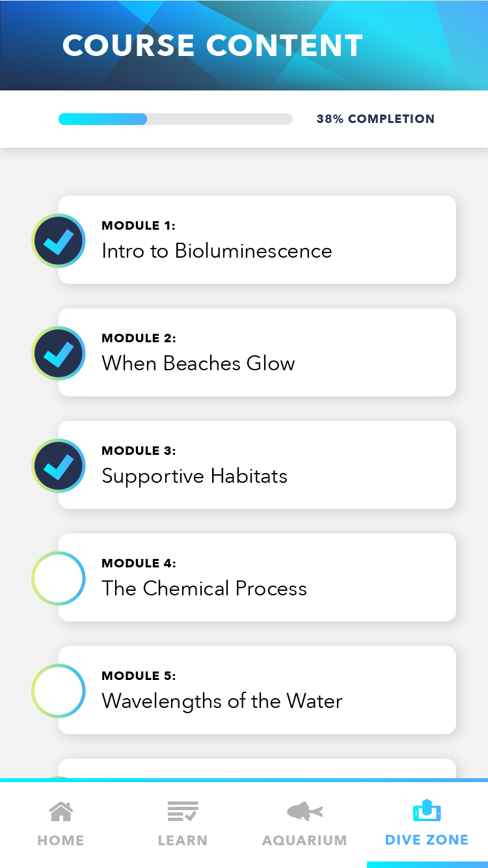The height and width of the screenshot is (868, 488).
Task: Go to the AQUARIUM tab label
Action: [x=305, y=840]
